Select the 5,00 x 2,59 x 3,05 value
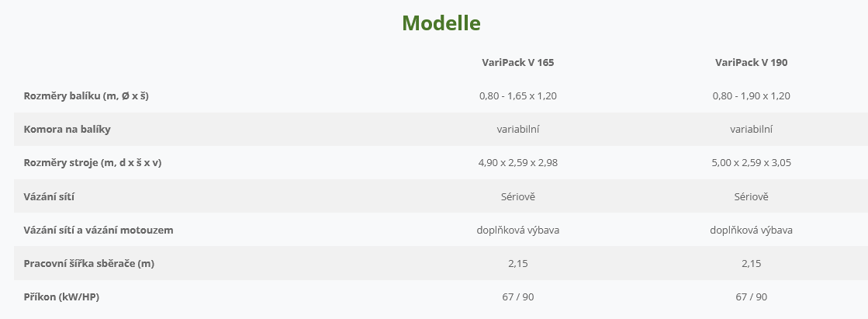Image resolution: width=868 pixels, height=319 pixels. coord(751,163)
